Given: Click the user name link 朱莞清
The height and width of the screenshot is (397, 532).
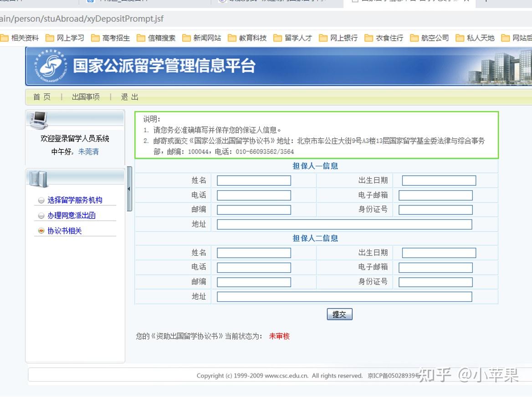Looking at the screenshot, I should pyautogui.click(x=88, y=152).
